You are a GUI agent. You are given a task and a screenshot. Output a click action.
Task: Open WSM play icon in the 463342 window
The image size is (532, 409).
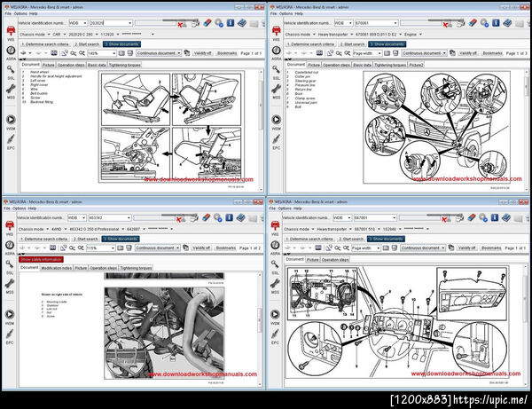coord(10,315)
